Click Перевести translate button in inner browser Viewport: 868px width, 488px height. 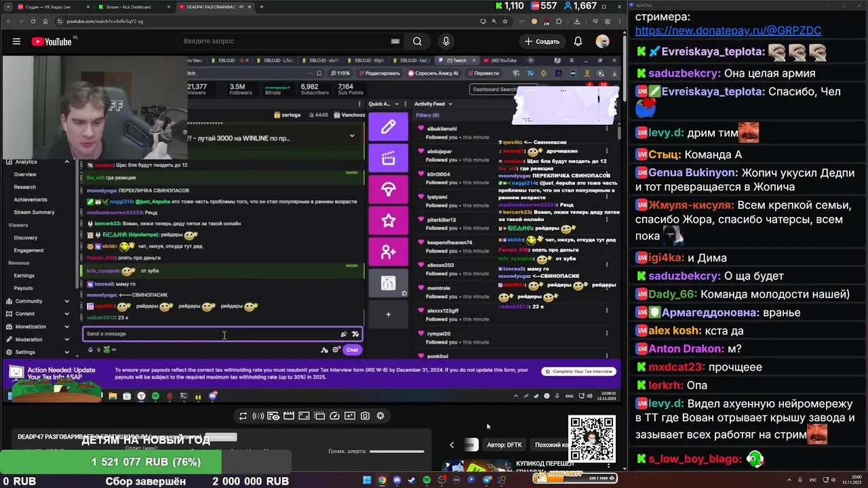click(482, 73)
